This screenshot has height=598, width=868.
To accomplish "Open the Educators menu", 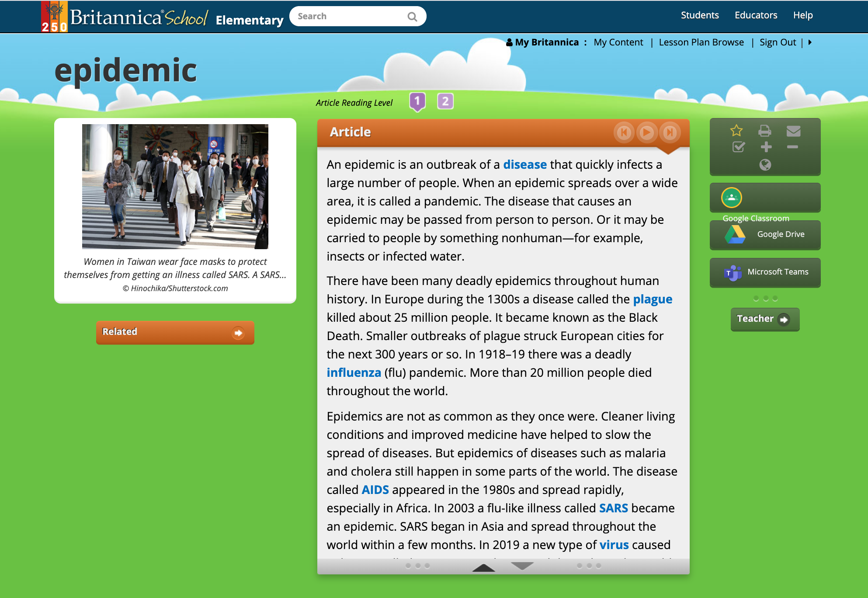I will [x=756, y=15].
